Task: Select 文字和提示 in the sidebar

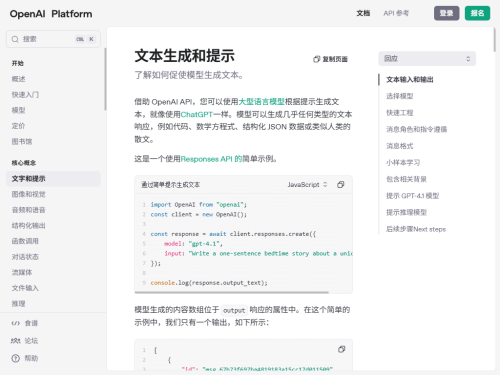Action: point(53,179)
